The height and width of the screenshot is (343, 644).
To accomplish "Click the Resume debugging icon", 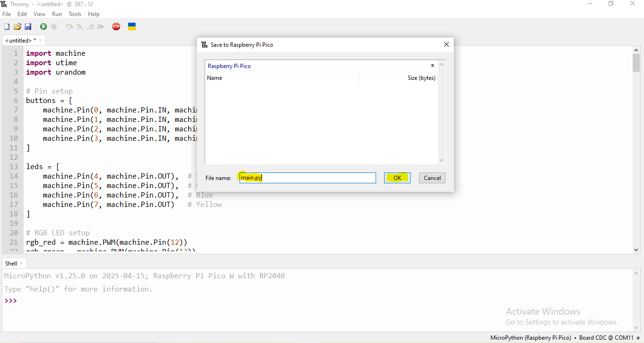I will click(101, 27).
